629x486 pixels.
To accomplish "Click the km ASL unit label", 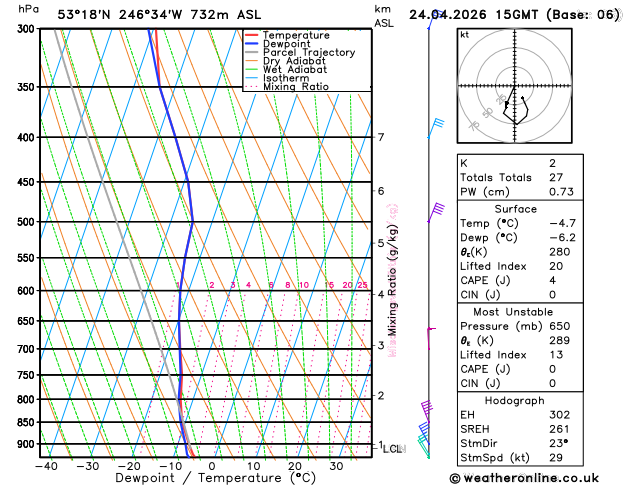I will (384, 16).
